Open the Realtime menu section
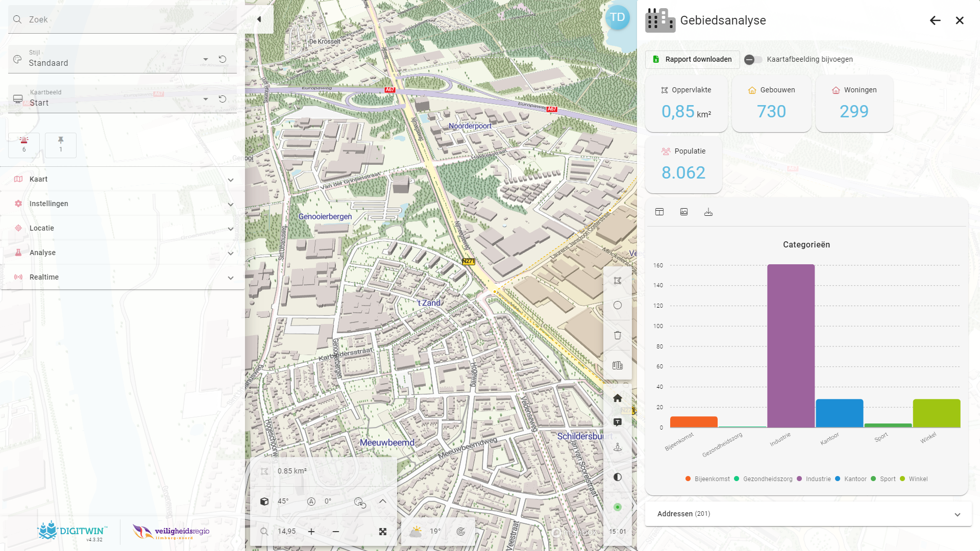Image resolution: width=980 pixels, height=551 pixels. [122, 277]
